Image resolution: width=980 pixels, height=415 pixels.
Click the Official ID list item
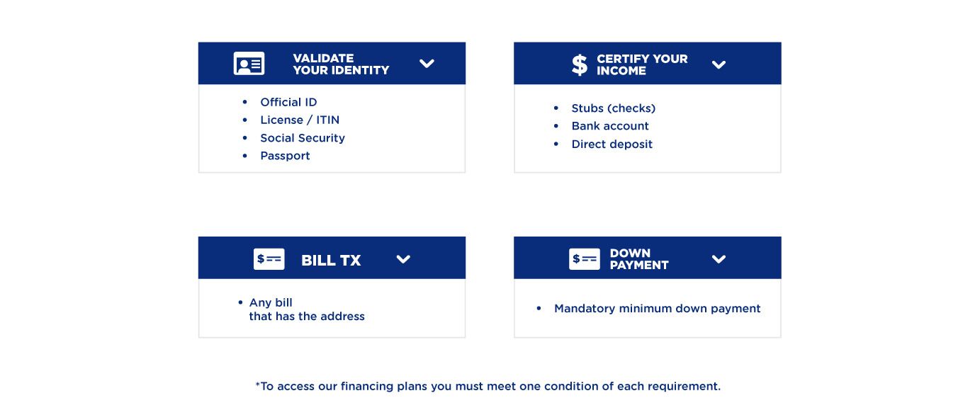pyautogui.click(x=288, y=102)
